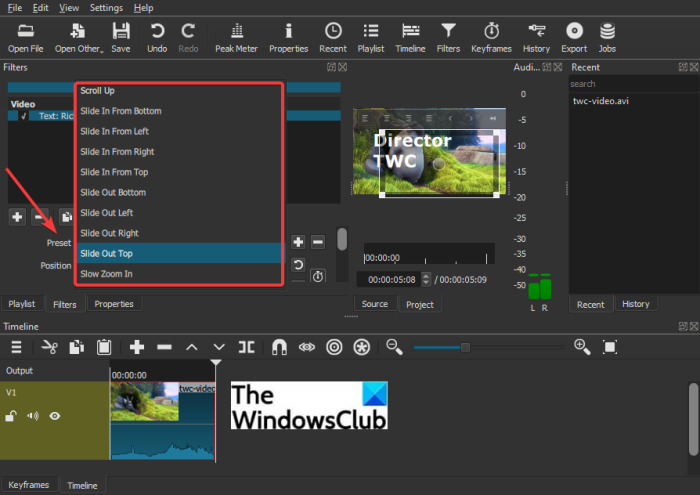The image size is (700, 495).
Task: Open the Open Other dropdown
Action: [x=79, y=38]
